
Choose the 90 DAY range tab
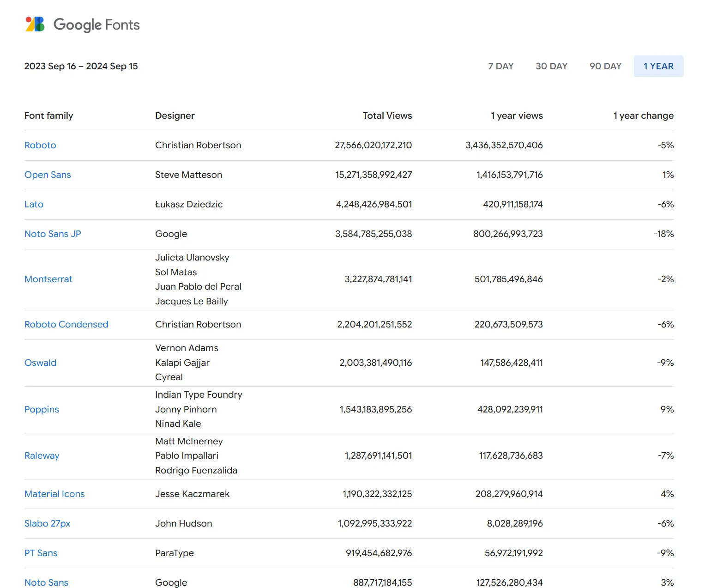pyautogui.click(x=605, y=66)
